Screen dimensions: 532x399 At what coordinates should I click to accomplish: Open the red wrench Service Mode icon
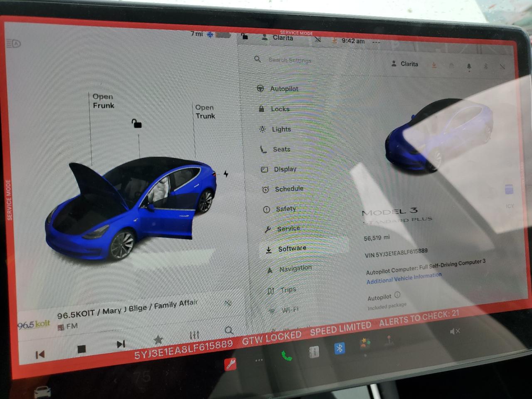(x=230, y=364)
